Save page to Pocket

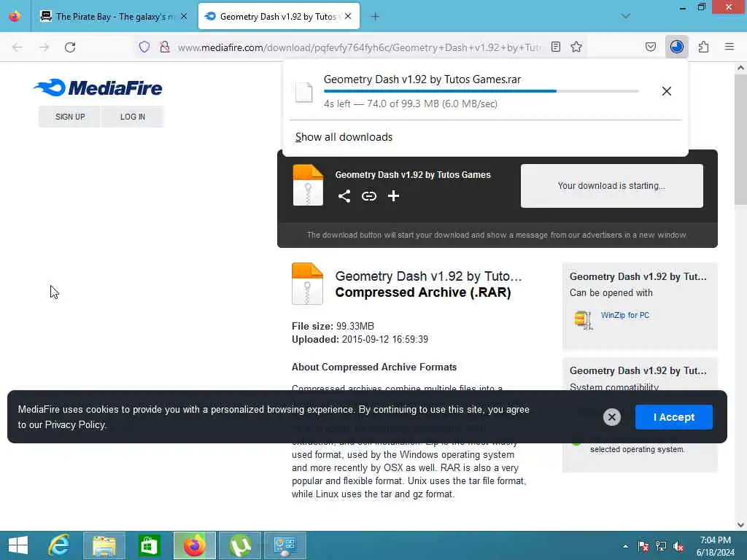pyautogui.click(x=651, y=47)
